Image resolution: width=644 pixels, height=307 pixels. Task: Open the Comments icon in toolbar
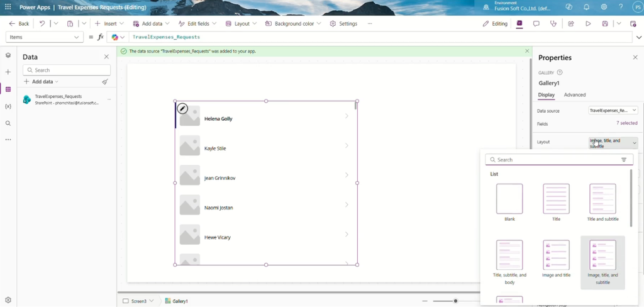point(536,24)
